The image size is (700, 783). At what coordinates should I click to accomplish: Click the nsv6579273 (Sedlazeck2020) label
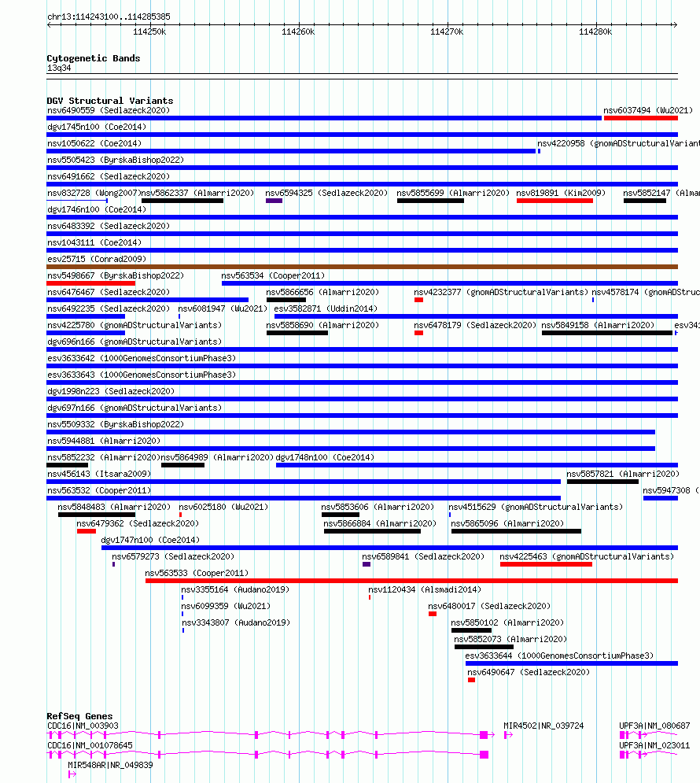(173, 556)
